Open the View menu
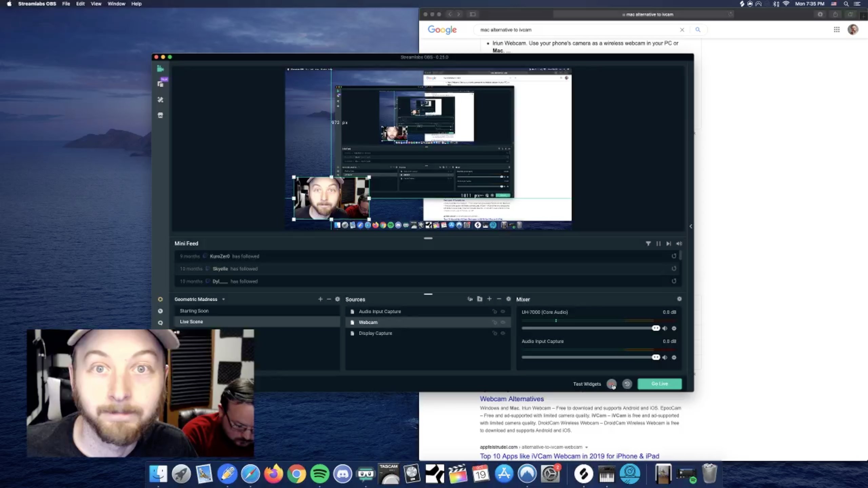 [x=96, y=4]
